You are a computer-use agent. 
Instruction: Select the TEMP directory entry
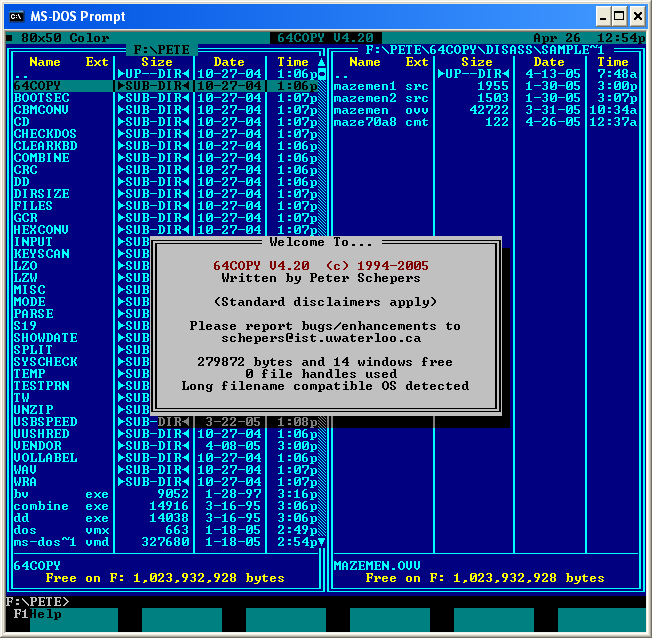point(82,374)
